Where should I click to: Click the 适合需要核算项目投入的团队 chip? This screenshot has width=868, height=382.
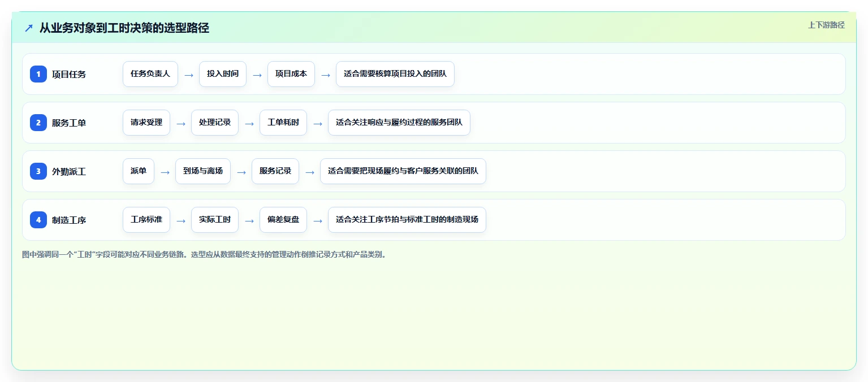click(x=395, y=74)
